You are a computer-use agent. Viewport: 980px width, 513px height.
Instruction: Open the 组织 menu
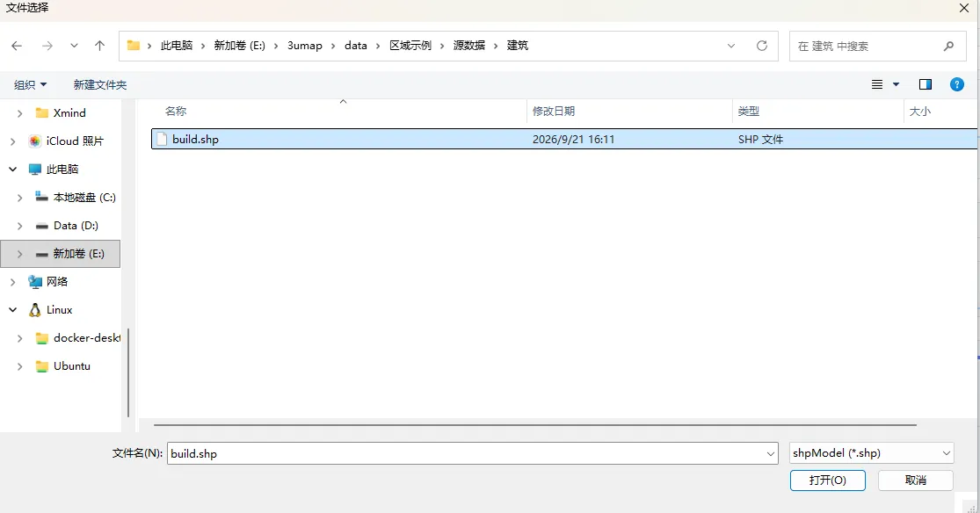pos(30,85)
